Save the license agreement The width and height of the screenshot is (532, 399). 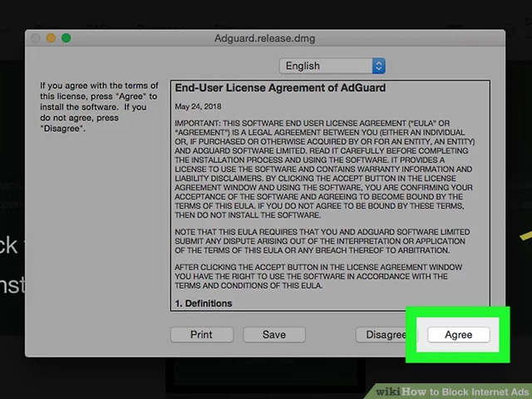[274, 334]
